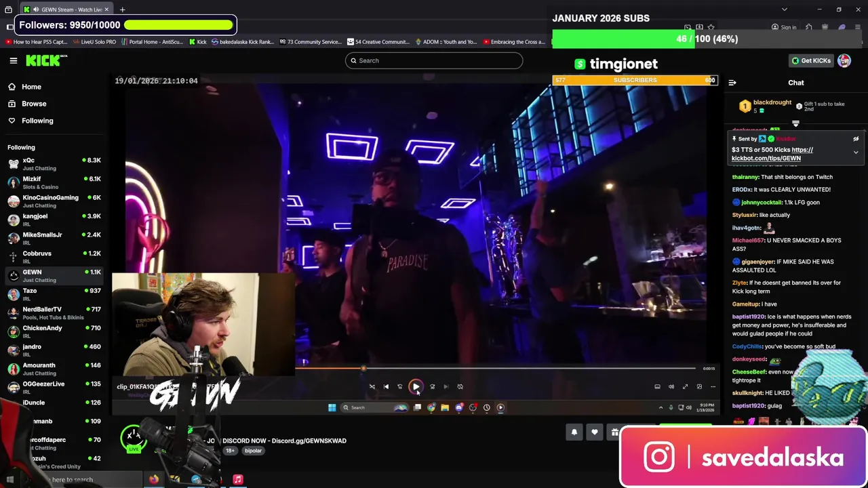This screenshot has width=868, height=488.
Task: Toggle full screen in media player
Action: pyautogui.click(x=685, y=386)
